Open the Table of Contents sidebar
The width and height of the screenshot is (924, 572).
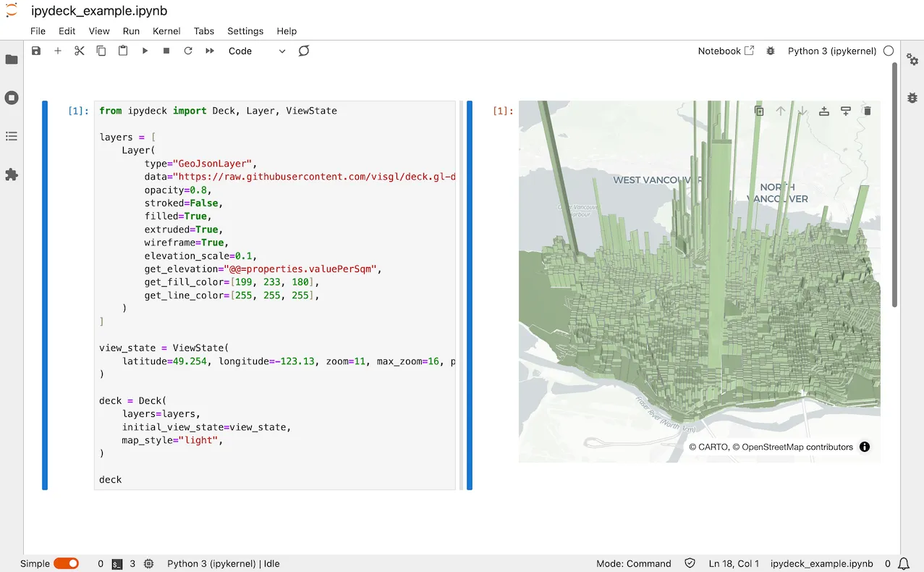(x=12, y=136)
